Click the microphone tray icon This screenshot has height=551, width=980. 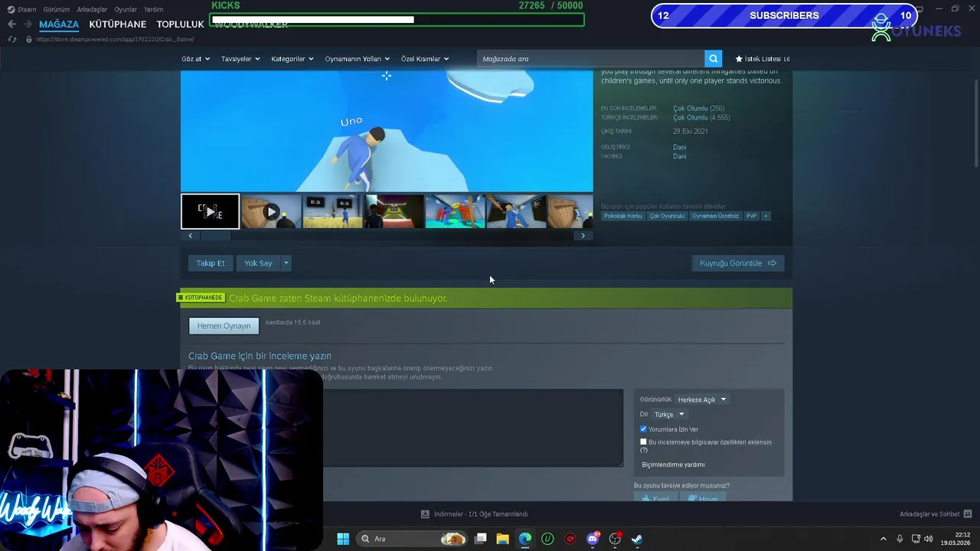pos(900,539)
